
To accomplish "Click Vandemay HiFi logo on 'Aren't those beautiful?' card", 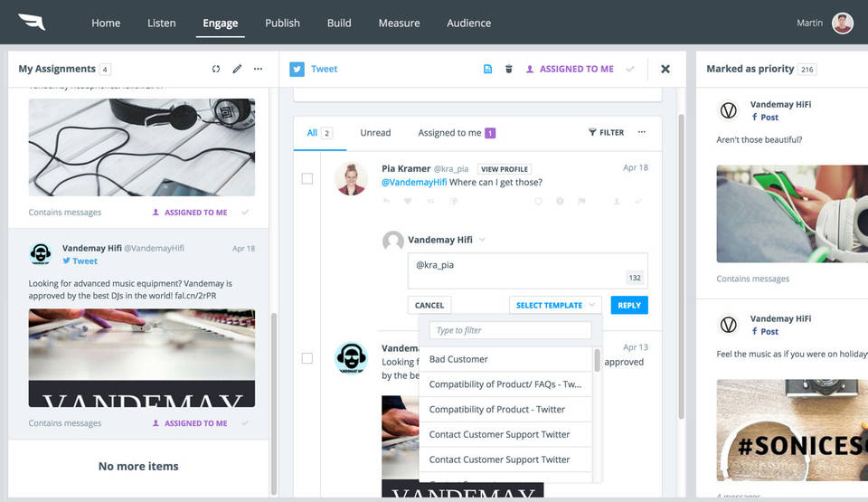I will pyautogui.click(x=729, y=110).
